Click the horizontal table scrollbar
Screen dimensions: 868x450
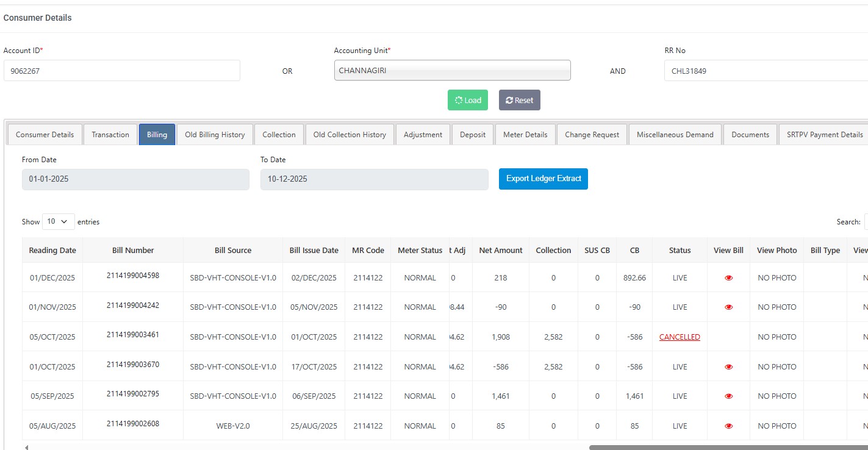pos(726,447)
